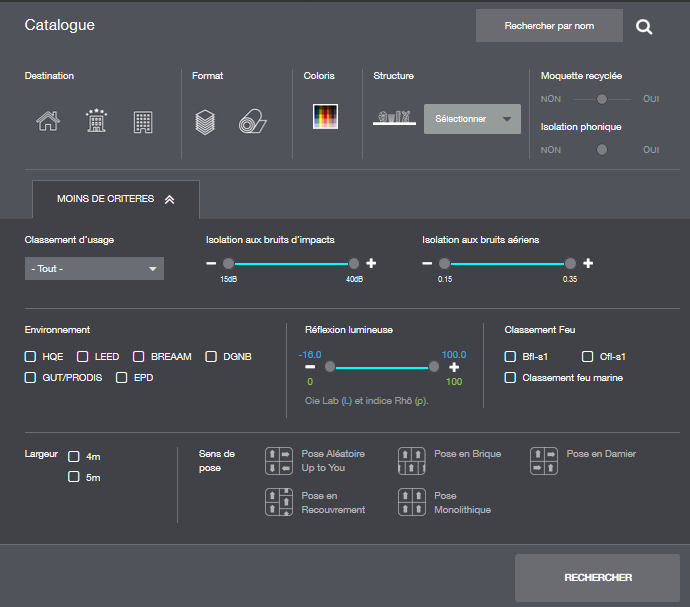Click the magnifier search icon

click(x=644, y=27)
